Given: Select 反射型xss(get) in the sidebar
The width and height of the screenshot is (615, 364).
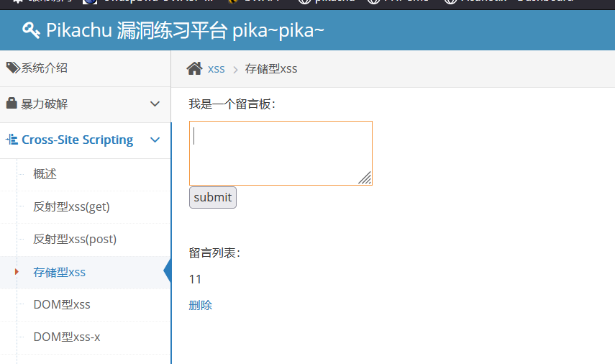Looking at the screenshot, I should pyautogui.click(x=71, y=207).
